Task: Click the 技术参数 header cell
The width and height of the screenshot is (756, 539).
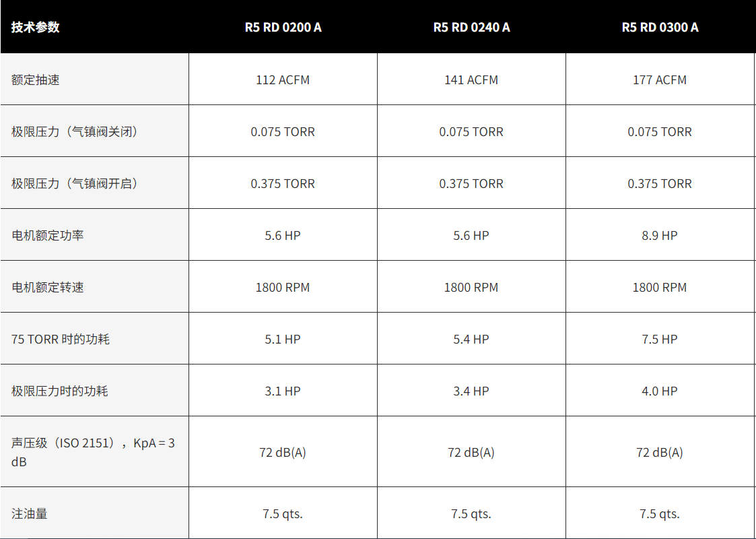Action: click(x=36, y=27)
